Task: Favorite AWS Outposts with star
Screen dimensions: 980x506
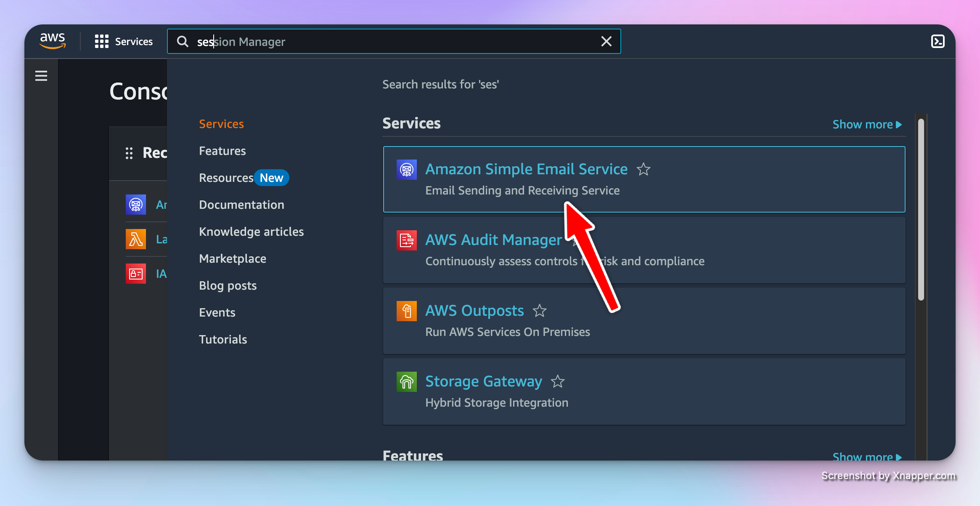Action: click(539, 311)
